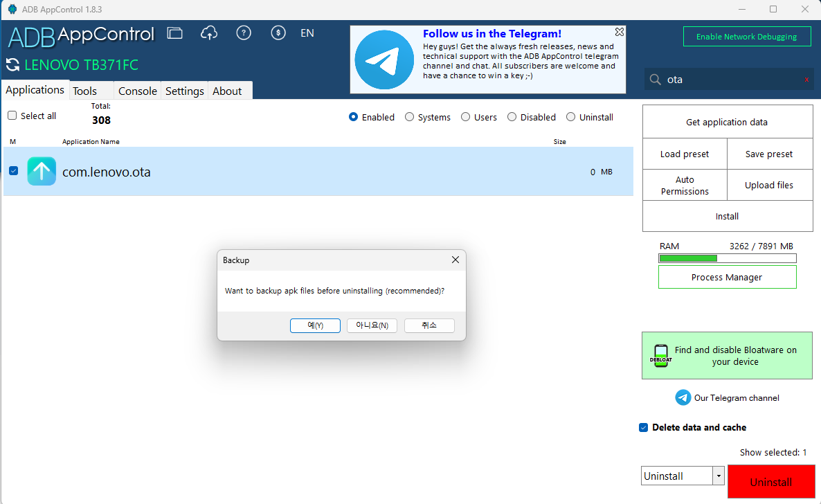Dismiss the Telegram banner with its X
821x504 pixels.
(x=620, y=32)
